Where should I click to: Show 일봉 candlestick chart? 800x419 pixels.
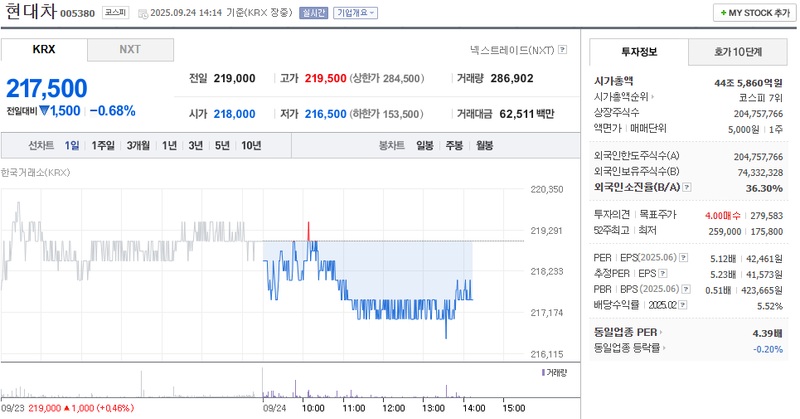click(424, 145)
